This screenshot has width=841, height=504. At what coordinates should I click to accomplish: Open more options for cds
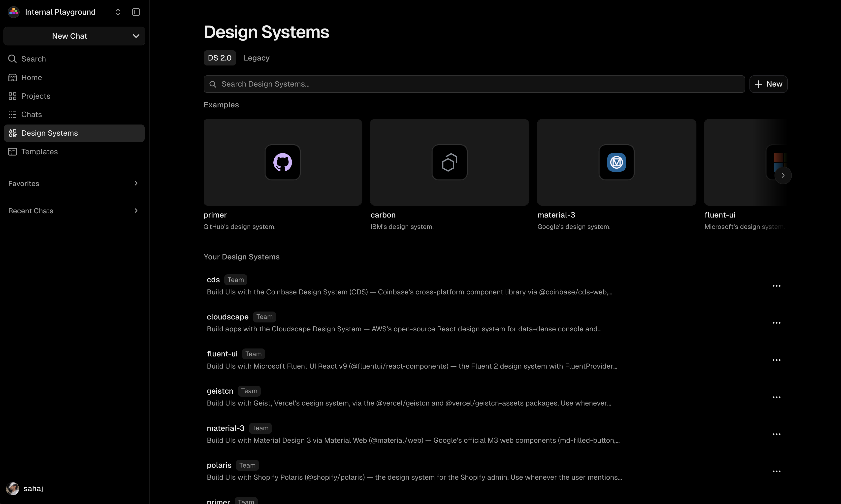[x=776, y=286]
